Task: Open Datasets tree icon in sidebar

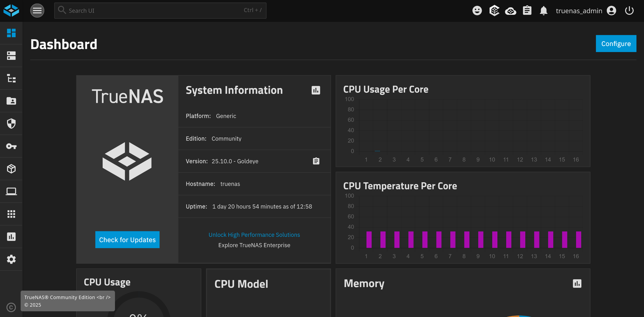Action: (11, 78)
